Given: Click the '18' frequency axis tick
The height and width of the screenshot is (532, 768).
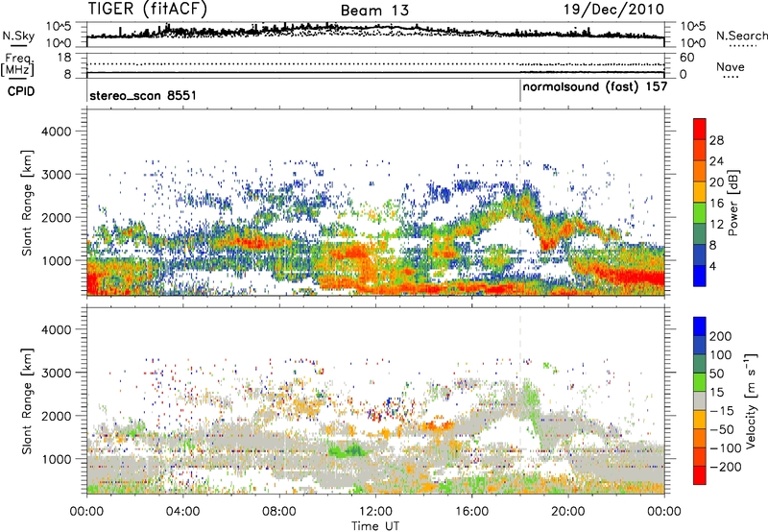Looking at the screenshot, I should click(x=64, y=58).
